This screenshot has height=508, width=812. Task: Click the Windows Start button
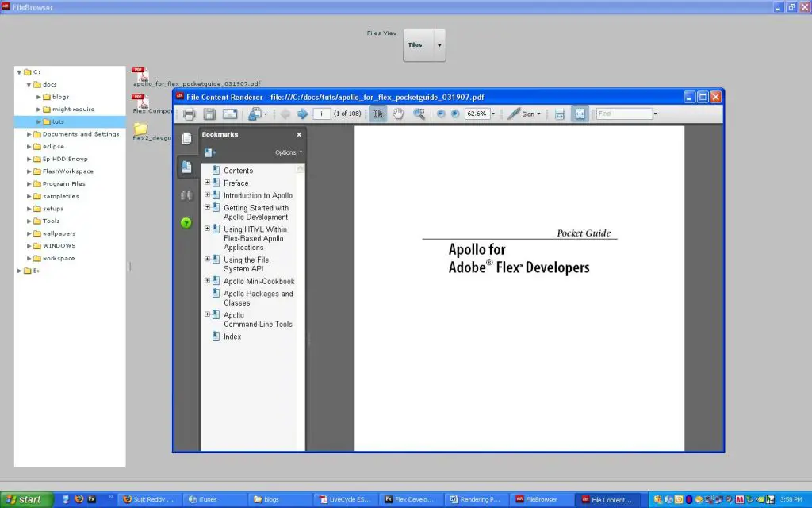pyautogui.click(x=26, y=500)
